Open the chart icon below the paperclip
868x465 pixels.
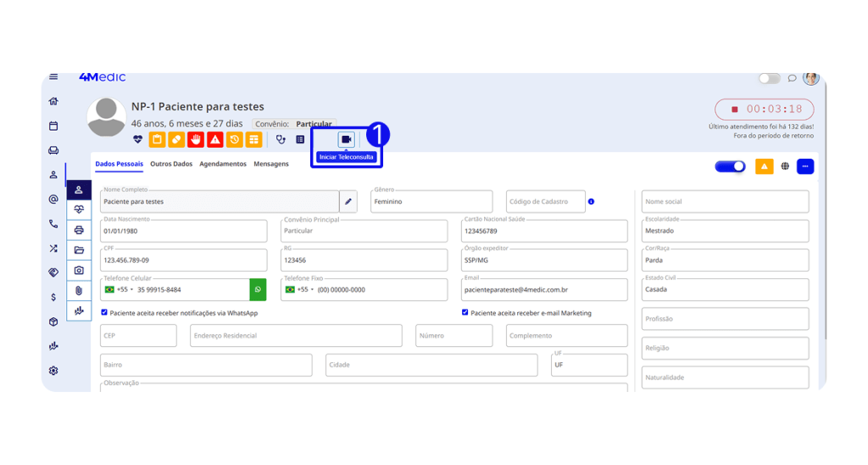79,311
